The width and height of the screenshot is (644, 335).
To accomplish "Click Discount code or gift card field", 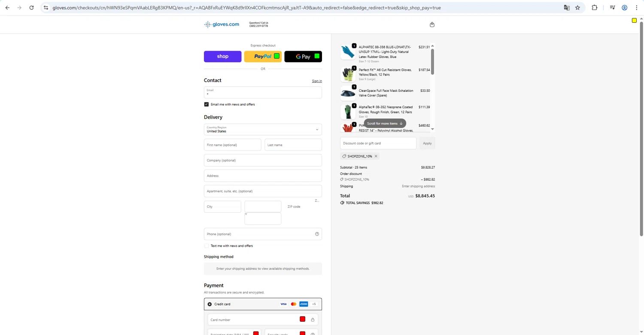I will (x=378, y=143).
